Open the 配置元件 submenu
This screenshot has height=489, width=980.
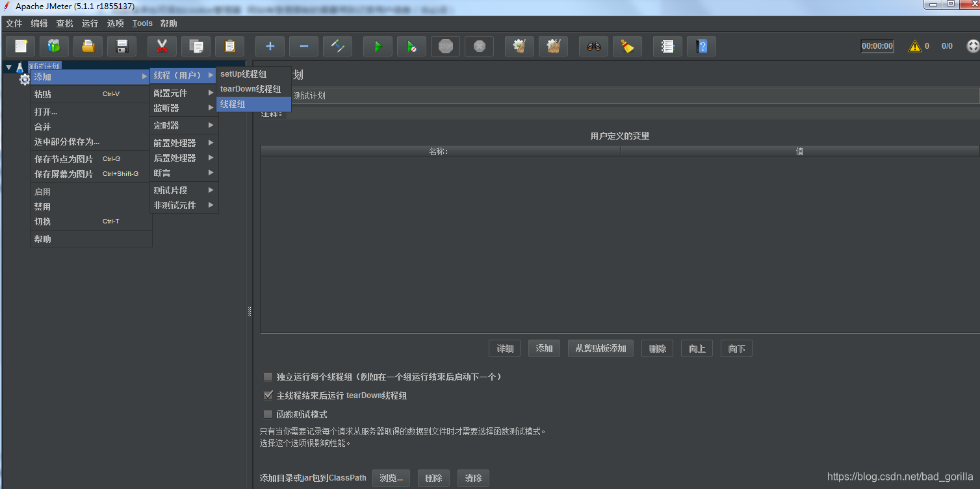184,93
